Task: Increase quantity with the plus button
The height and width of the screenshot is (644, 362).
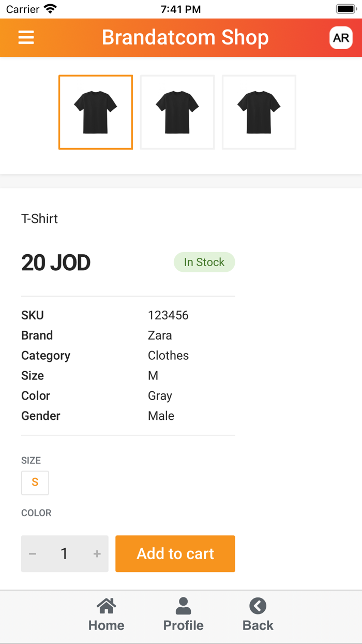Action: pyautogui.click(x=97, y=553)
